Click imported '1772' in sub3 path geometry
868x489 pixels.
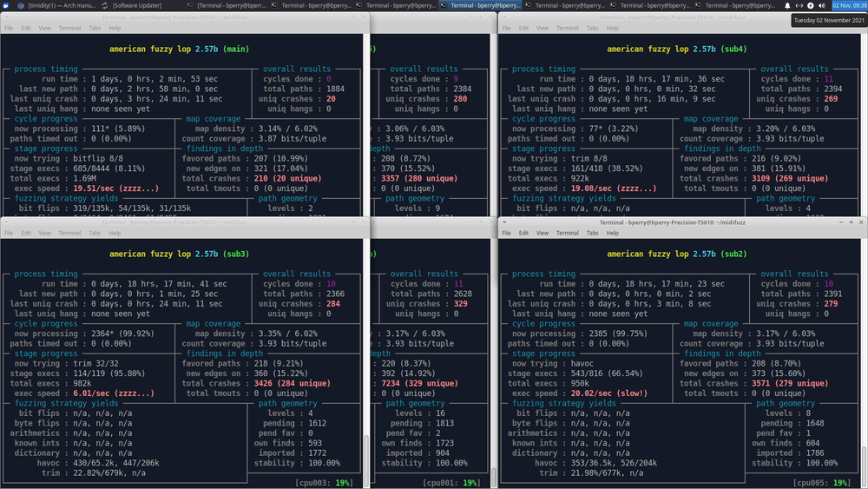click(x=317, y=453)
